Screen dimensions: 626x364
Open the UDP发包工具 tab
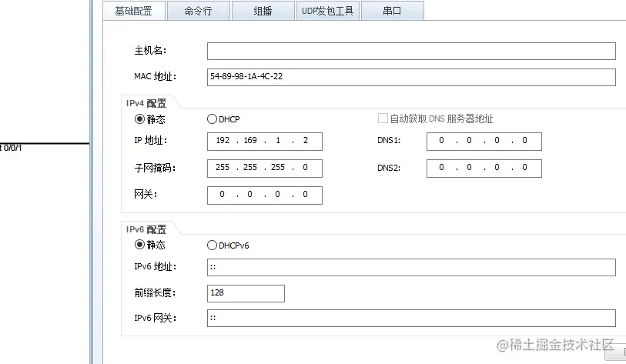[326, 11]
